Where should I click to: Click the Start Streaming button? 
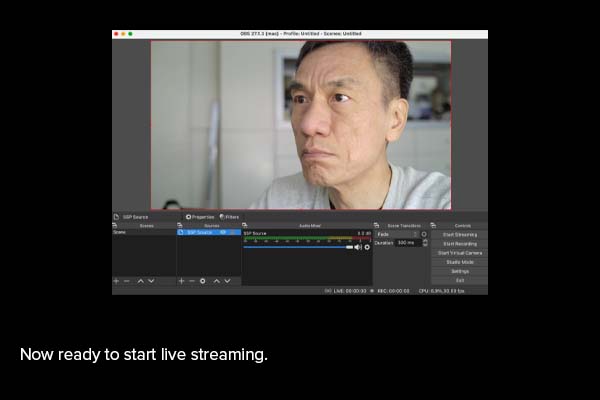459,234
